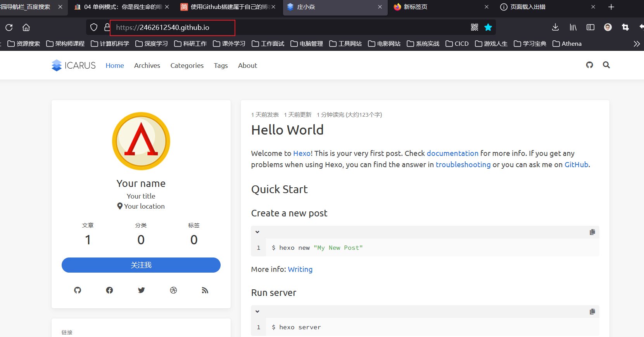The image size is (644, 337).
Task: Open the 深度学习 bookmark folder
Action: 152,44
